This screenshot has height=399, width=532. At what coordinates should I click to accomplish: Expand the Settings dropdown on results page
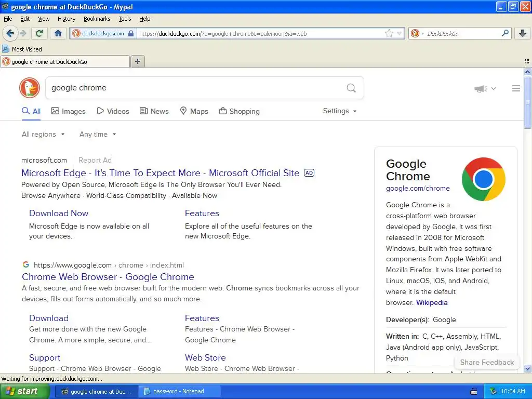point(340,111)
